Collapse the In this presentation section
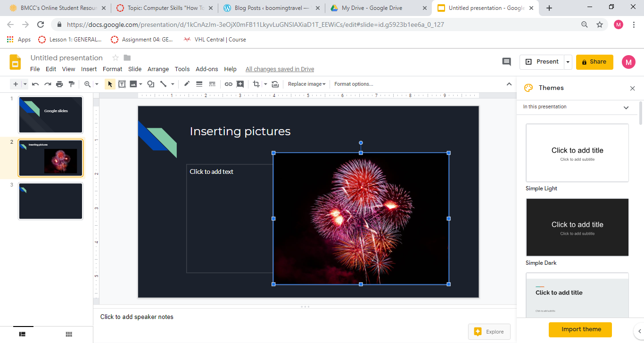Viewport: 644px width, 343px height. coord(626,107)
